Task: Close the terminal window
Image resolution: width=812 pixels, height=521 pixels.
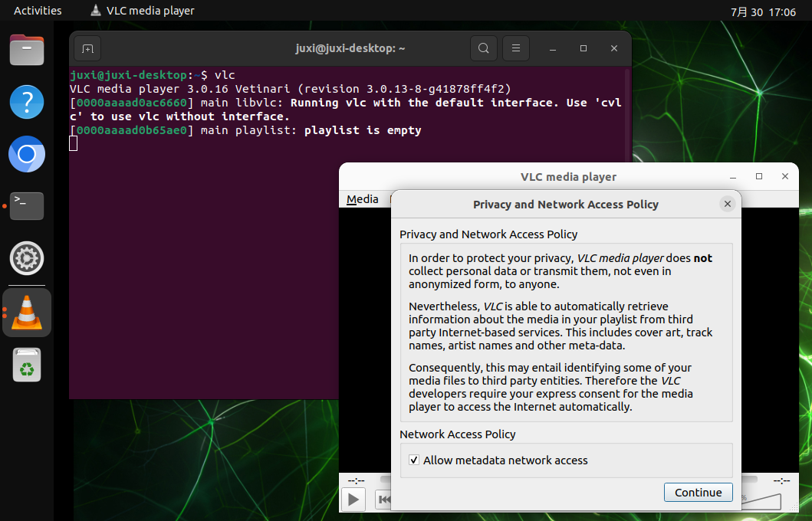Action: 614,48
